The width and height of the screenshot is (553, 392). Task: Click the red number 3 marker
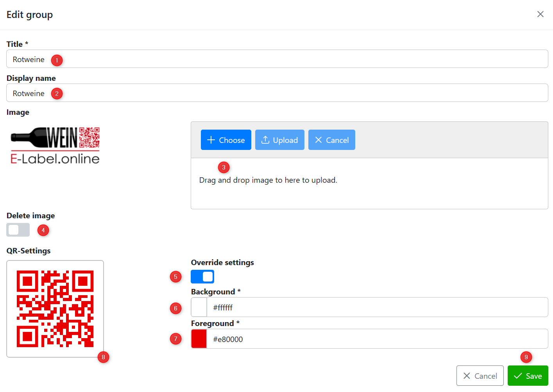tap(224, 167)
